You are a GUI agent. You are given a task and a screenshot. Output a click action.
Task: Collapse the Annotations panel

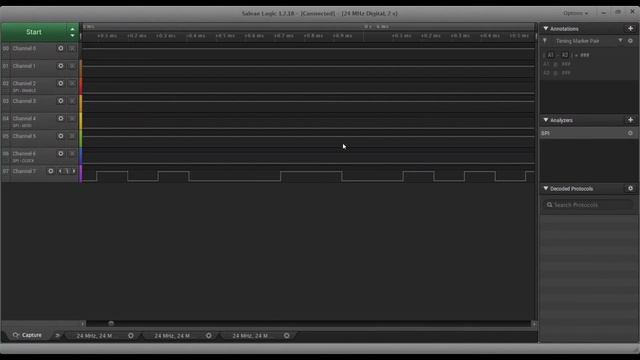[x=546, y=29]
